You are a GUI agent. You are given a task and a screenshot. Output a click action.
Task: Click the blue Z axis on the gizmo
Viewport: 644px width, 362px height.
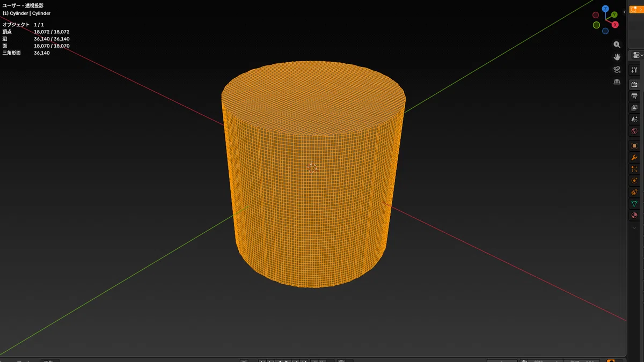pyautogui.click(x=605, y=9)
